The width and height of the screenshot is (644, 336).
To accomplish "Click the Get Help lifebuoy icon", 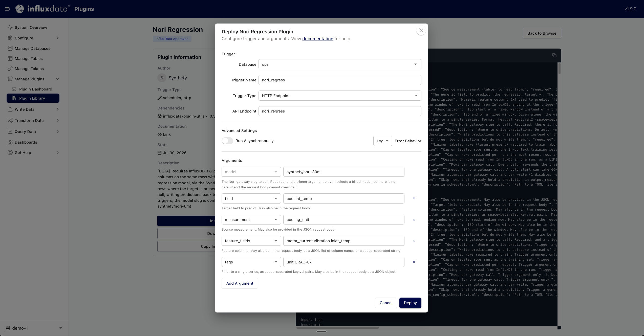I will click(10, 152).
